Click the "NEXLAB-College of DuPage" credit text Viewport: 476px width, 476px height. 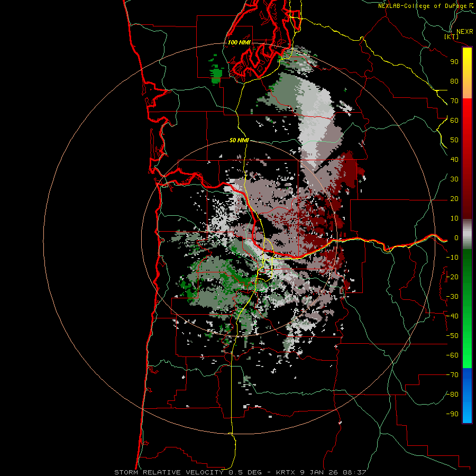click(x=423, y=6)
